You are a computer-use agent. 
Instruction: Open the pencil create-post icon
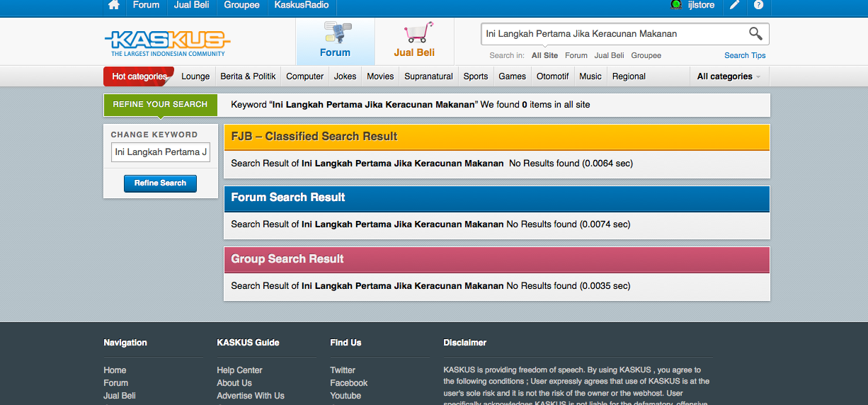pyautogui.click(x=735, y=5)
